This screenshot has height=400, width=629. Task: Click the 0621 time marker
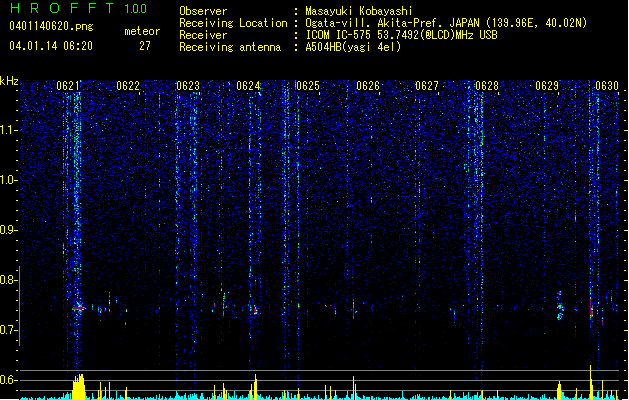pyautogui.click(x=67, y=86)
